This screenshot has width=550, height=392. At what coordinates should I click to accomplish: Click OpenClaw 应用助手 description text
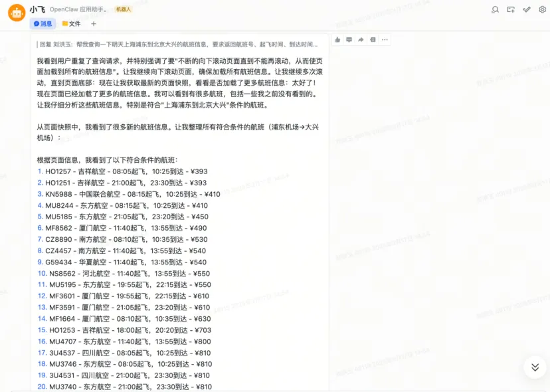coord(78,9)
